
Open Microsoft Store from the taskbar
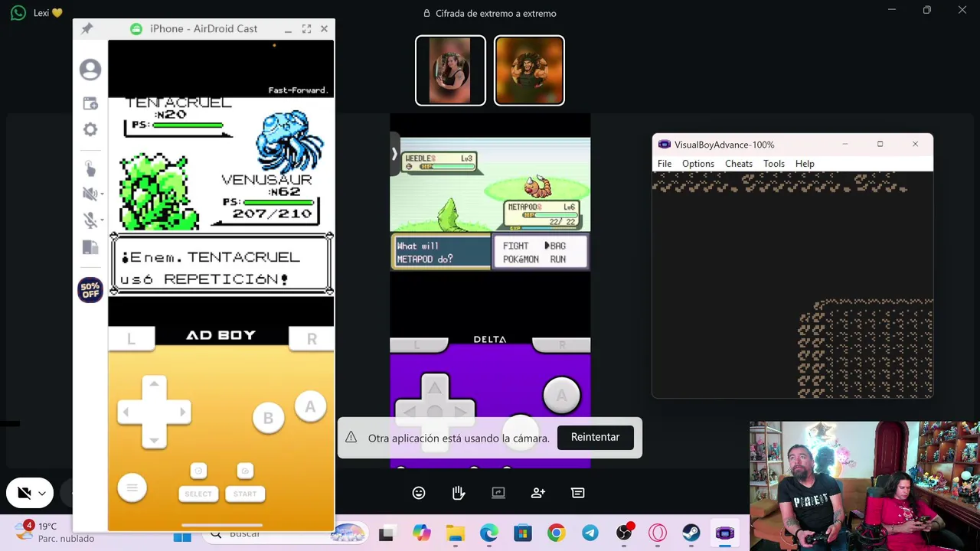click(x=523, y=533)
